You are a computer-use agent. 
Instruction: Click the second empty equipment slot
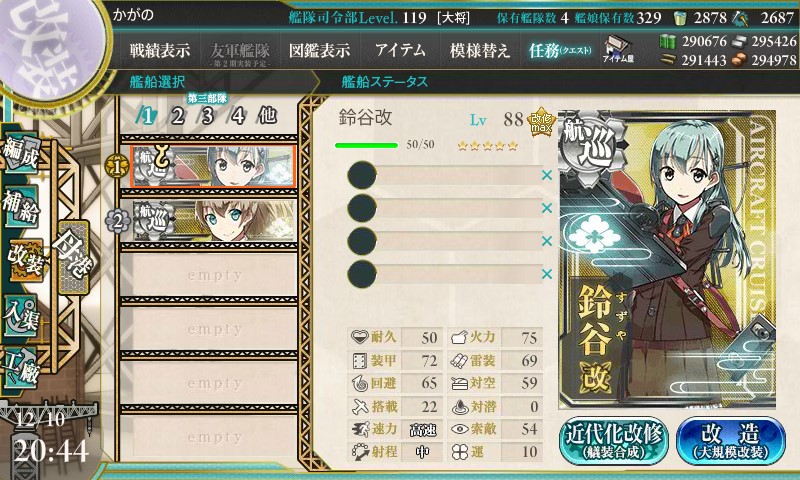click(x=444, y=208)
